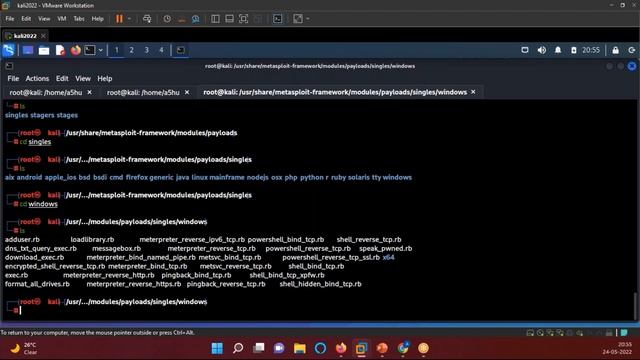
Task: Click the stretch guest display icon
Action: pos(298,19)
